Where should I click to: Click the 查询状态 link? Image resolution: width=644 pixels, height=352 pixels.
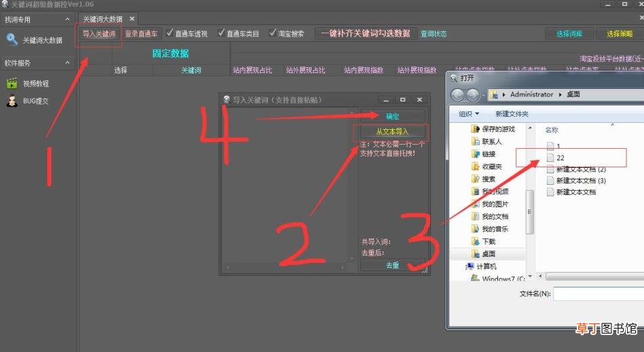click(434, 34)
